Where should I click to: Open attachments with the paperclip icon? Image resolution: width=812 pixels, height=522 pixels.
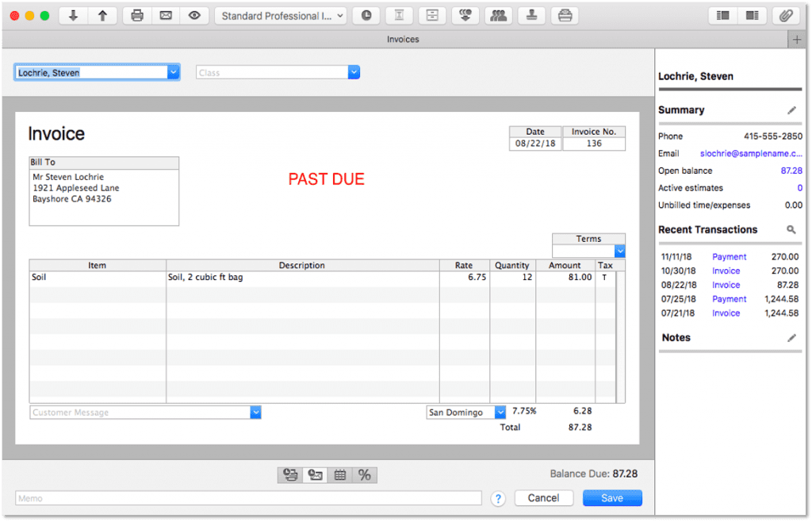tap(786, 16)
